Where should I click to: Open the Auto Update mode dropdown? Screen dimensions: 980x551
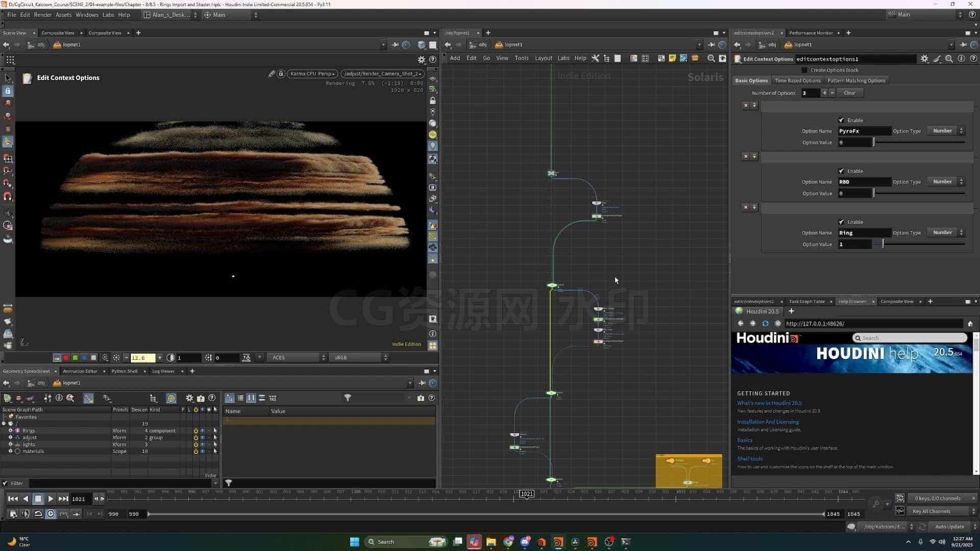[953, 527]
